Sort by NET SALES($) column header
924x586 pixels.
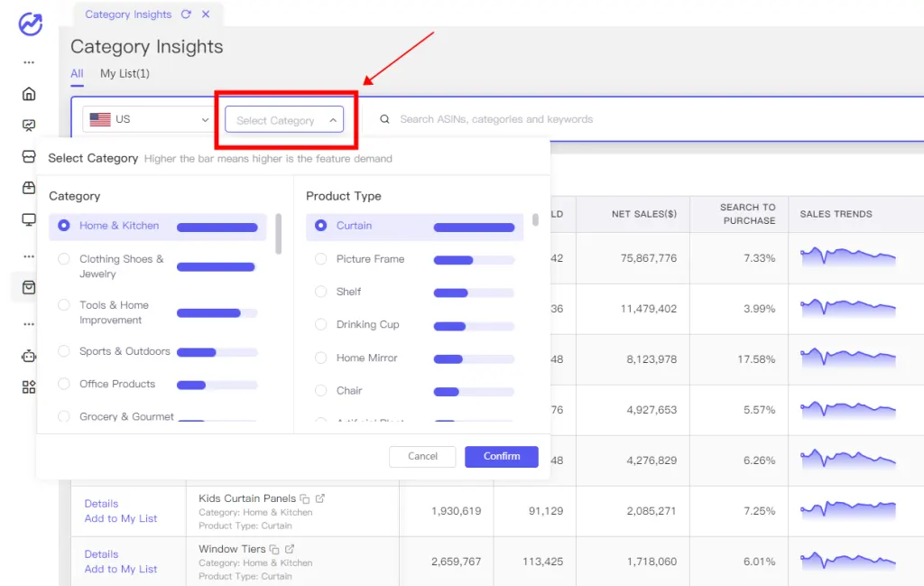point(644,214)
